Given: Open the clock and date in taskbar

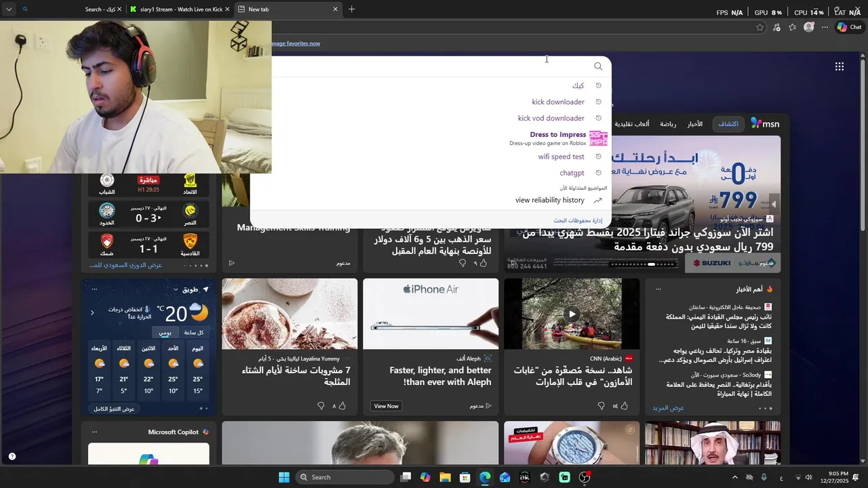Looking at the screenshot, I should click(x=834, y=477).
